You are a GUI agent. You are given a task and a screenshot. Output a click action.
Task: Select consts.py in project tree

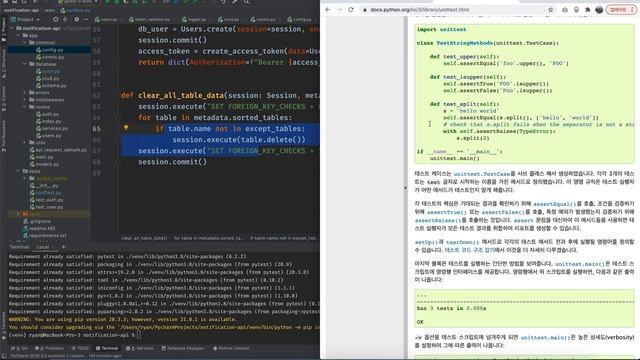(50, 57)
